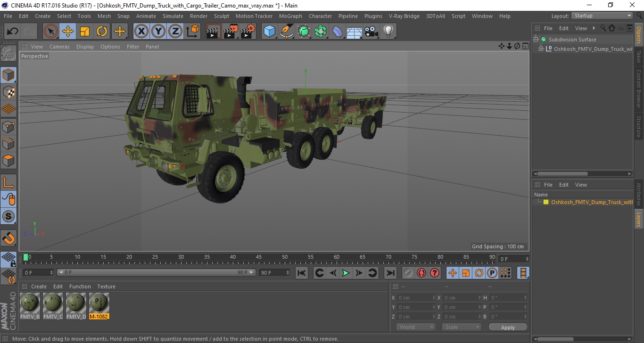The height and width of the screenshot is (343, 644).
Task: Select the Move tool in top toolbar
Action: [x=68, y=32]
